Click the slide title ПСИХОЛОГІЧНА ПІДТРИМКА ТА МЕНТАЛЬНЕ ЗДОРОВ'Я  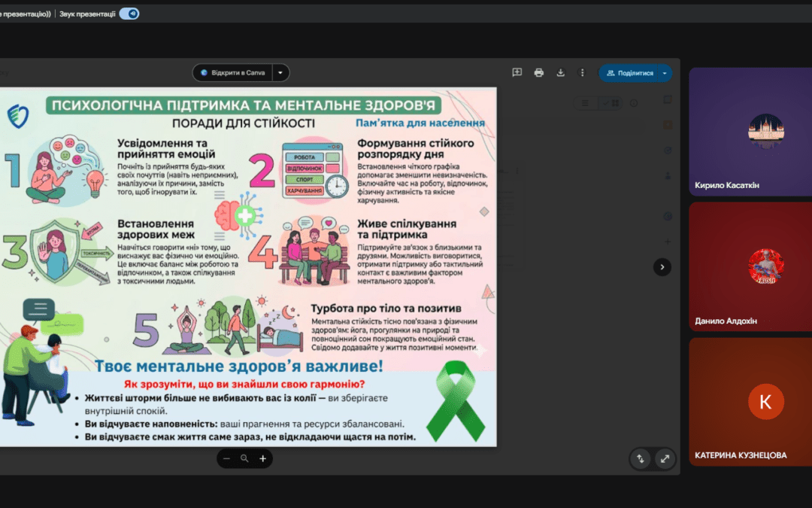point(244,105)
